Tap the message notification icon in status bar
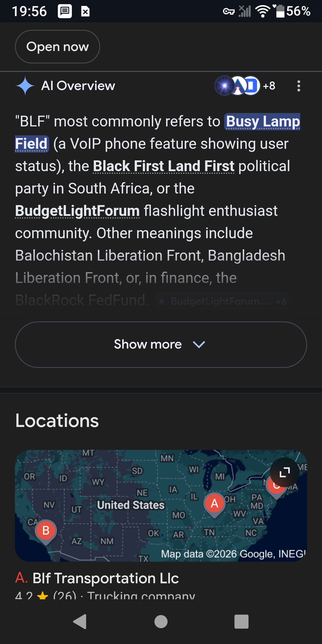 (x=65, y=11)
